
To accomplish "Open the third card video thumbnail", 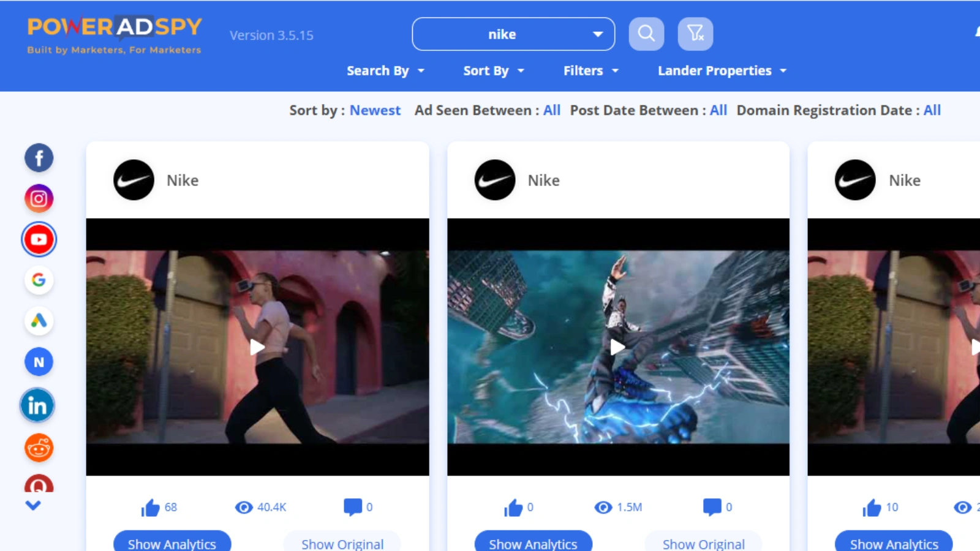I will pos(894,347).
